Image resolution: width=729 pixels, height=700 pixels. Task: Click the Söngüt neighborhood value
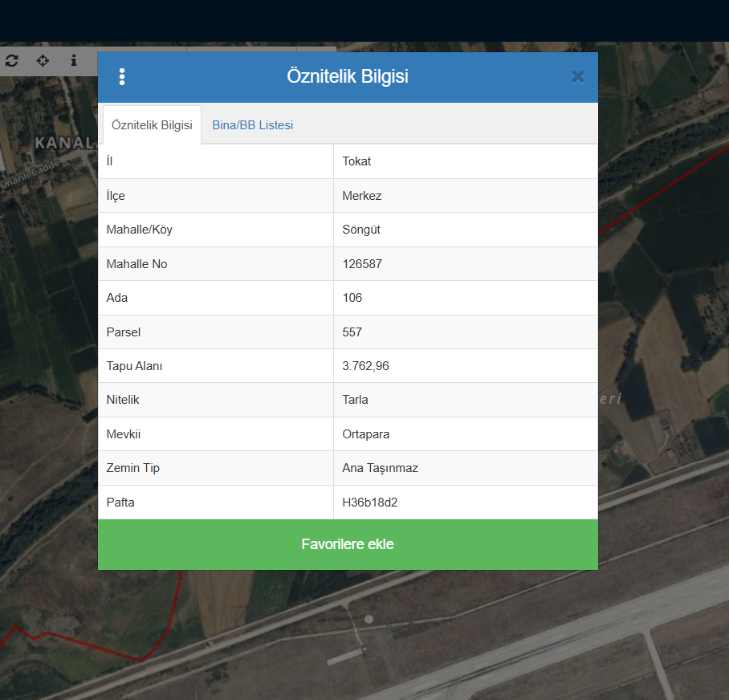click(361, 230)
